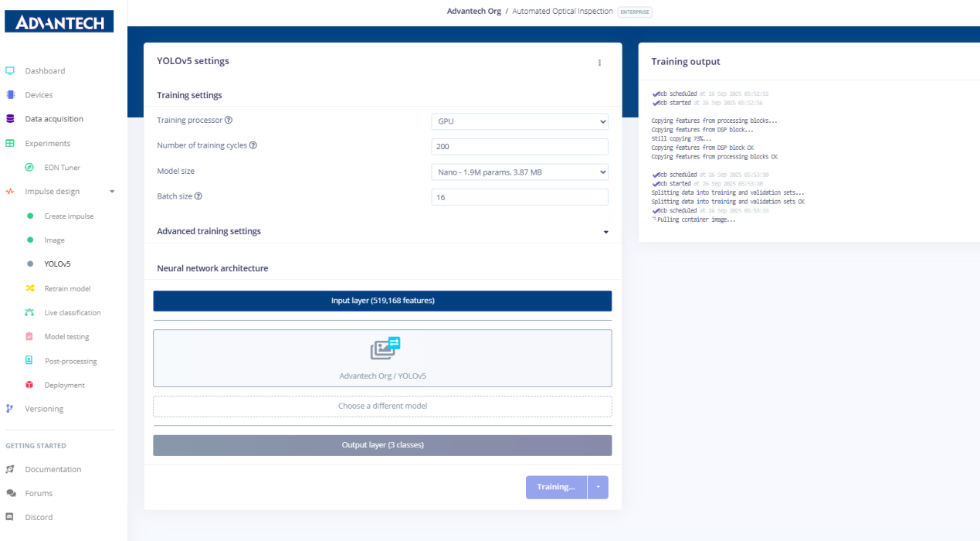The height and width of the screenshot is (541, 980).
Task: Click 'Still copying 73%...' log line
Action: 682,139
